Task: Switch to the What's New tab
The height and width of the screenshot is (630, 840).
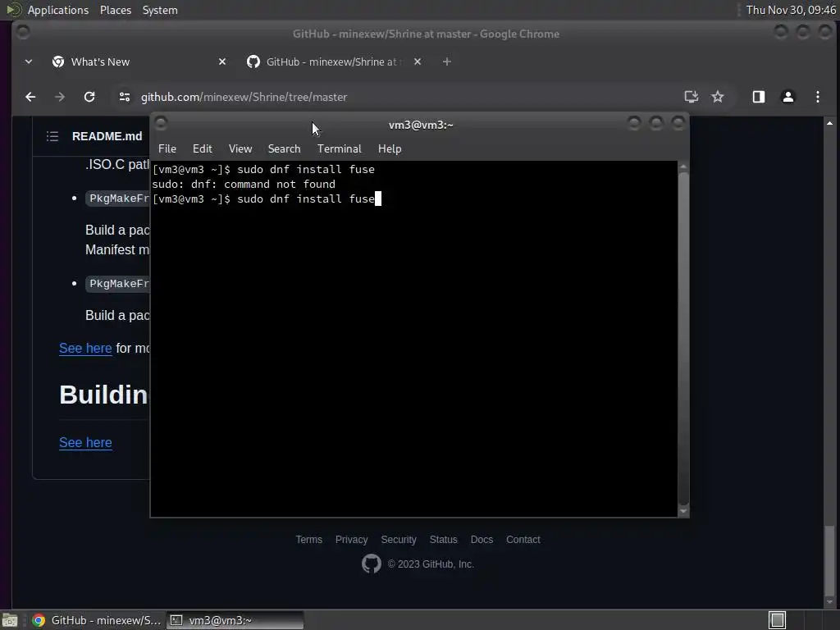Action: (138, 62)
